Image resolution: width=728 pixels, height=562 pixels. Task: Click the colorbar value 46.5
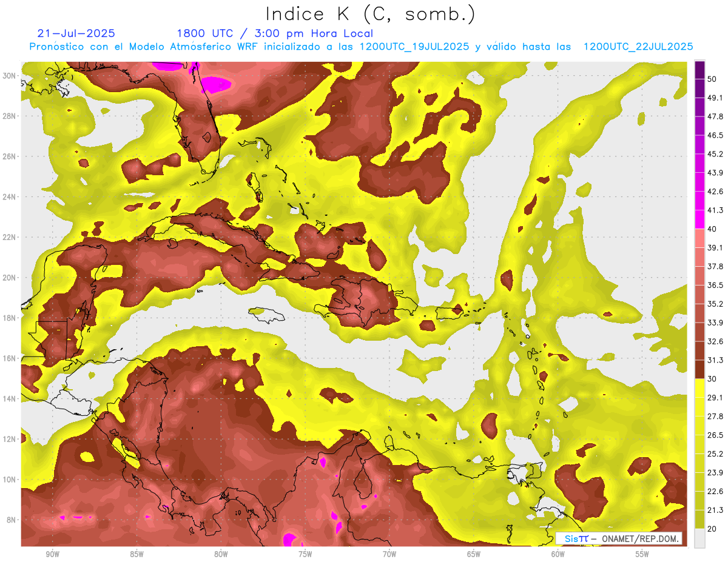pyautogui.click(x=715, y=135)
